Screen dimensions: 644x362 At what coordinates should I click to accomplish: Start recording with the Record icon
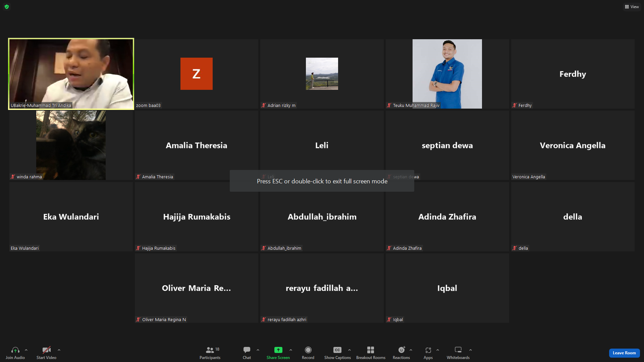(x=308, y=350)
